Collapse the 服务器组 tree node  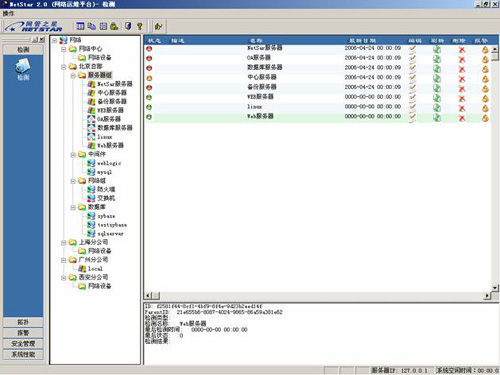pyautogui.click(x=73, y=76)
